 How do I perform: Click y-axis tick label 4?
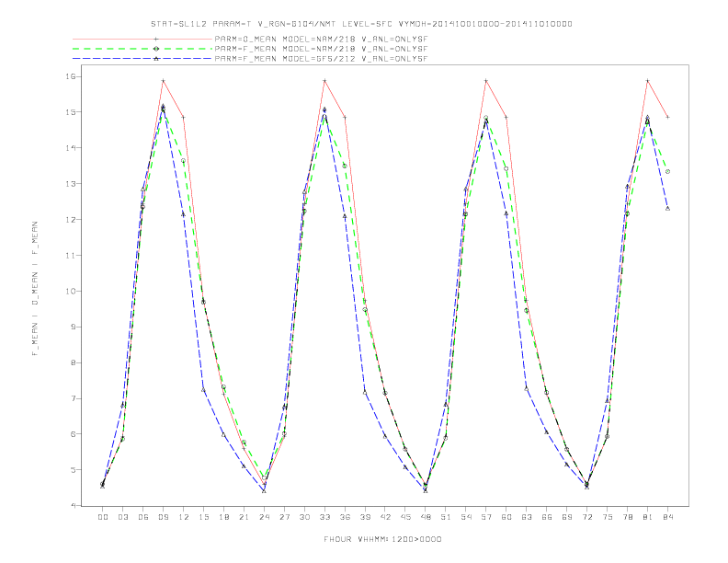[72, 505]
